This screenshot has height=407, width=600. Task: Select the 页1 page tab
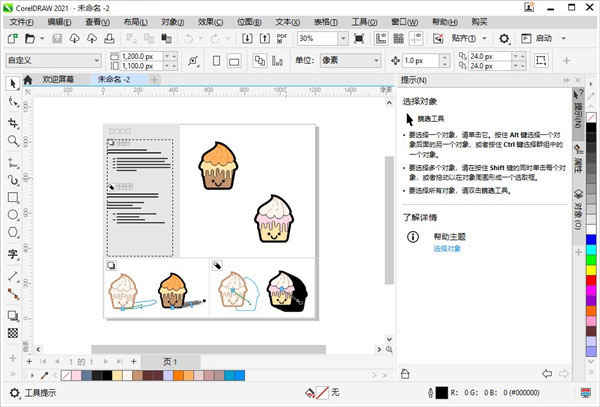coord(170,361)
